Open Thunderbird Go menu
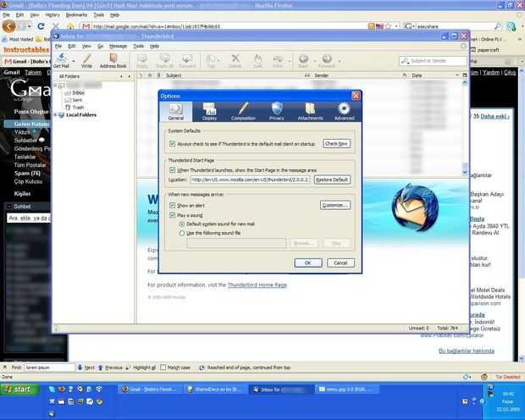The image size is (525, 420). 100,47
